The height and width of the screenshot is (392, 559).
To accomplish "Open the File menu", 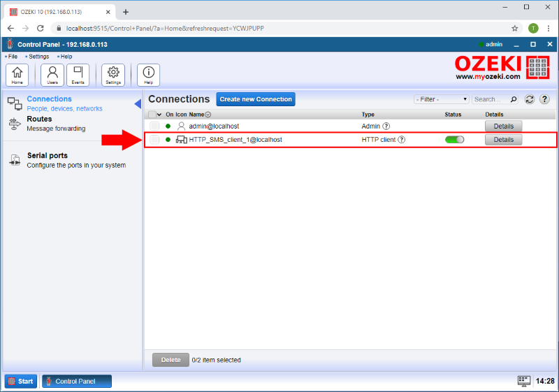I will [13, 57].
